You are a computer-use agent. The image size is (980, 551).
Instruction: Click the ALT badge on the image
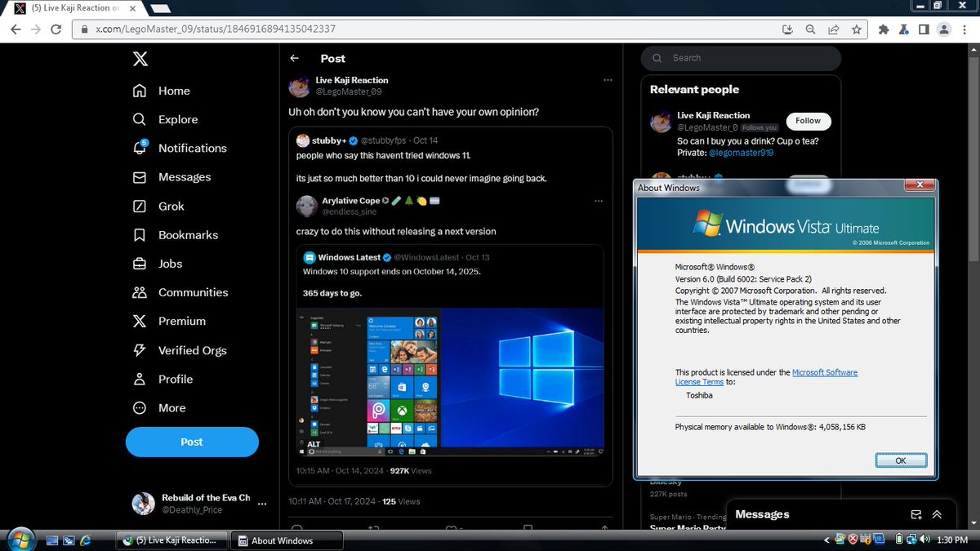(314, 444)
